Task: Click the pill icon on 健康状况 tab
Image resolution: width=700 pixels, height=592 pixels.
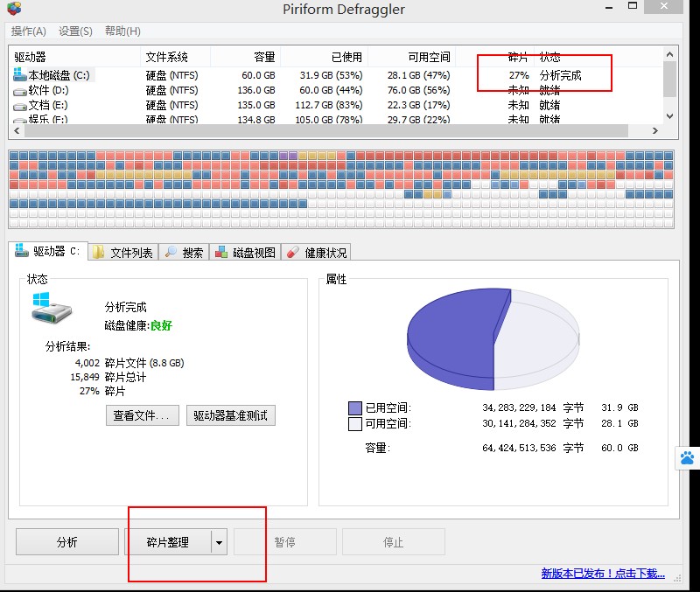Action: coord(293,253)
